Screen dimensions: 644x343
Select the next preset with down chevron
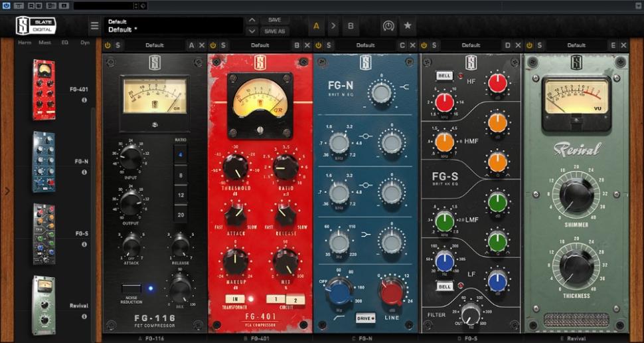pos(252,31)
